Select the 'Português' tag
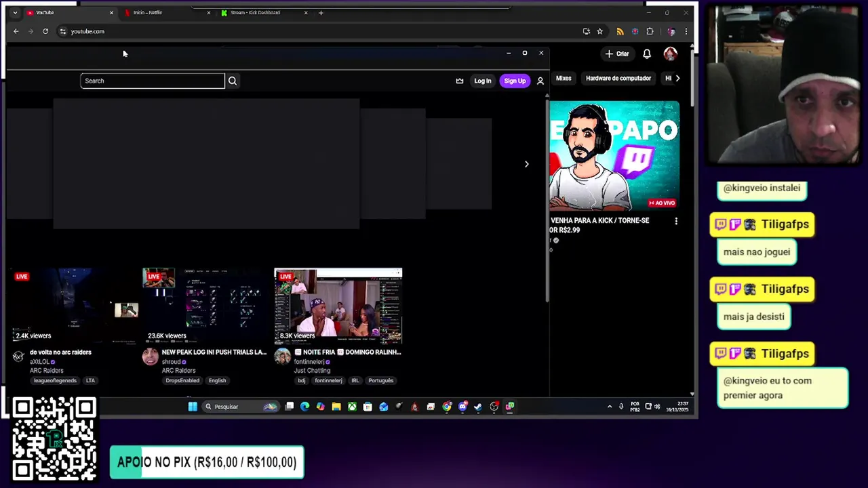 [x=380, y=381]
